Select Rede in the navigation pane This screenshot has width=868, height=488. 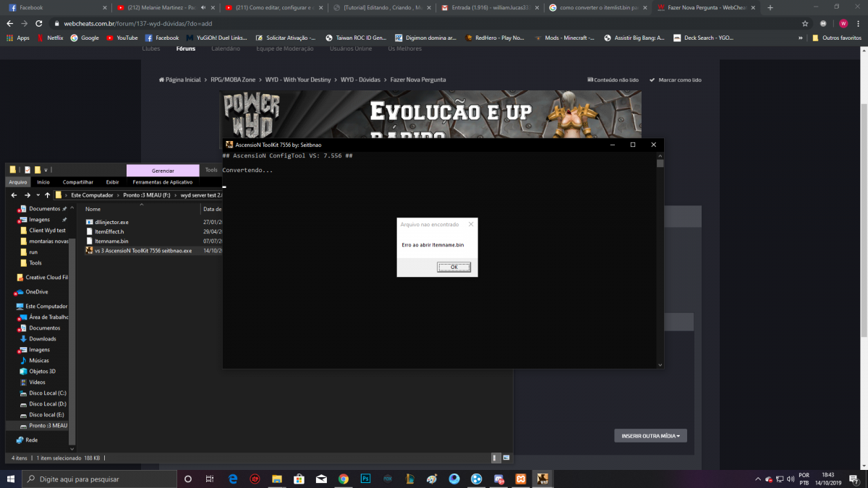32,440
